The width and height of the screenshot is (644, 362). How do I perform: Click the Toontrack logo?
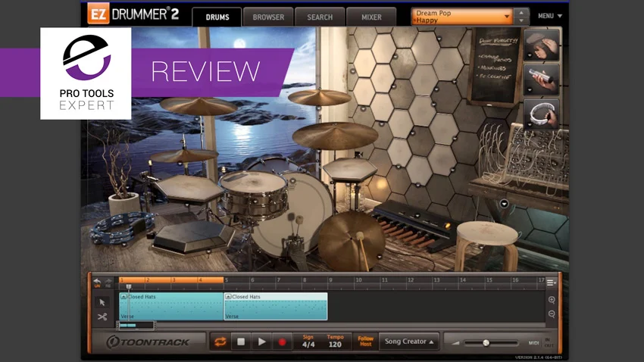(148, 342)
